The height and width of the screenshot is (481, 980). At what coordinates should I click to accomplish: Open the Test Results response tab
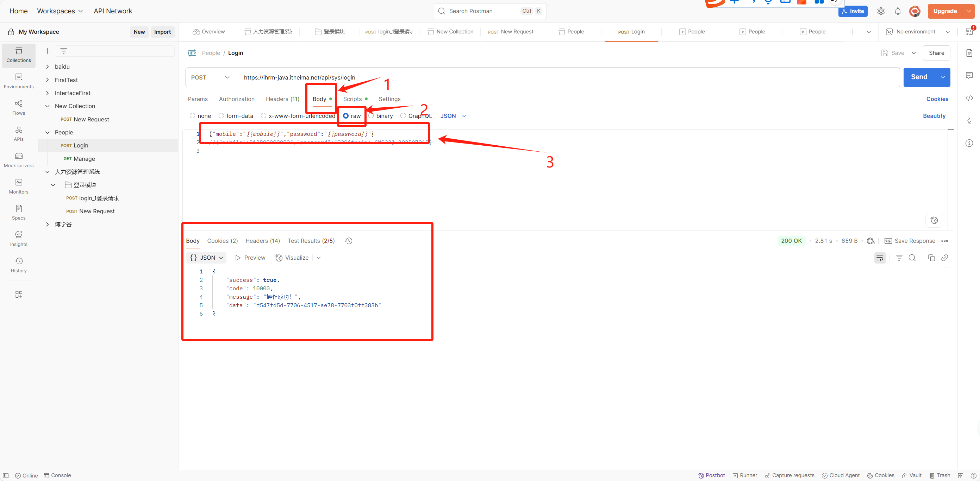311,241
